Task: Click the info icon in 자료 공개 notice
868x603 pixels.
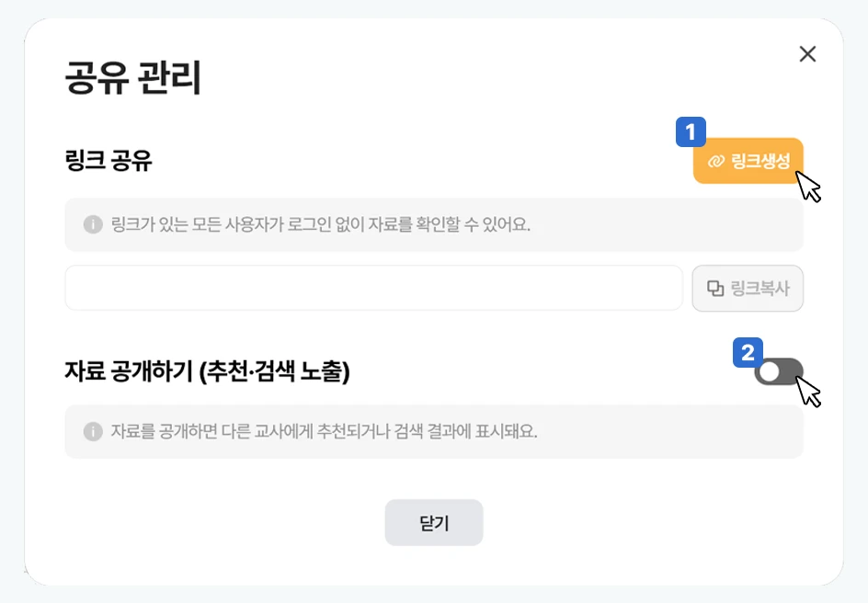Action: (92, 431)
